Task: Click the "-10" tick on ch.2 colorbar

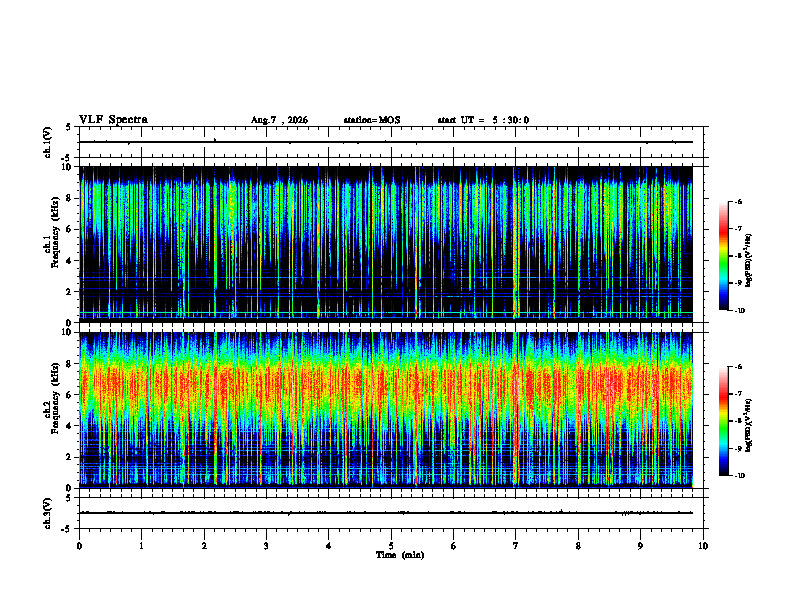Action: 738,476
